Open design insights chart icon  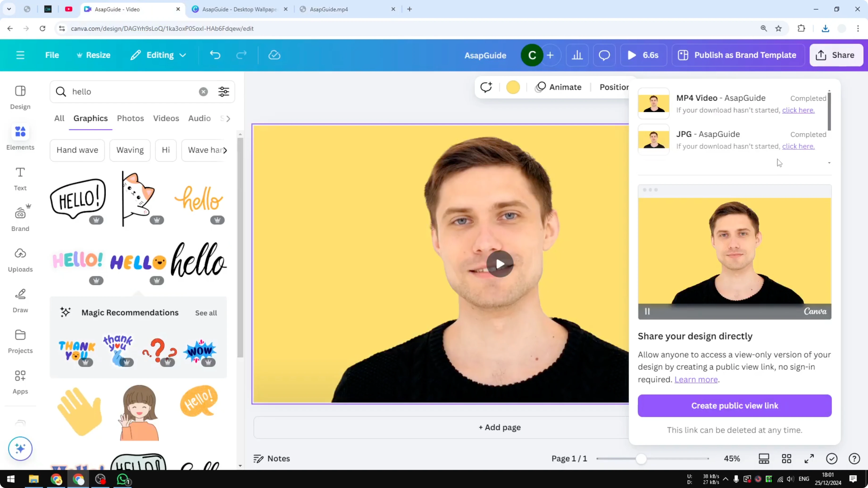577,55
